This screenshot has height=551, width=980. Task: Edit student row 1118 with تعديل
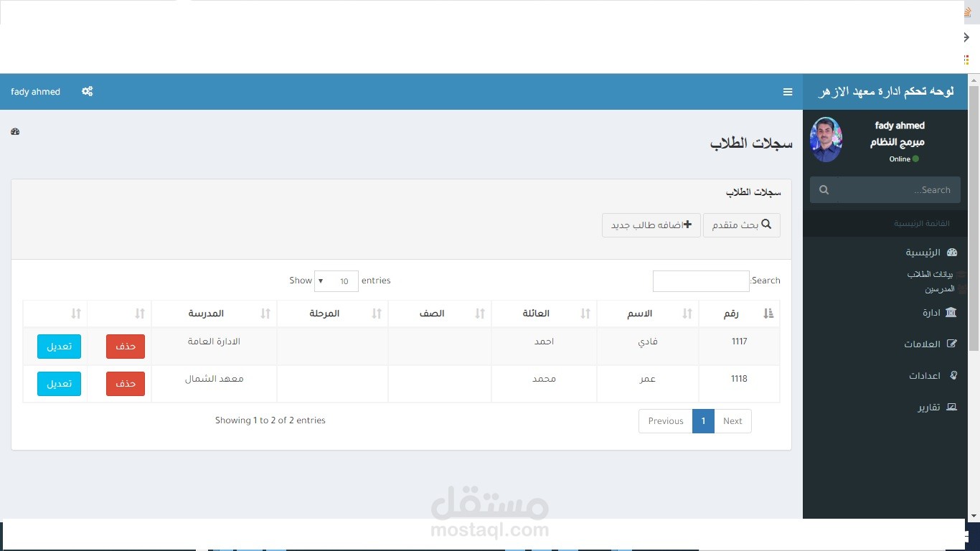[x=59, y=384]
